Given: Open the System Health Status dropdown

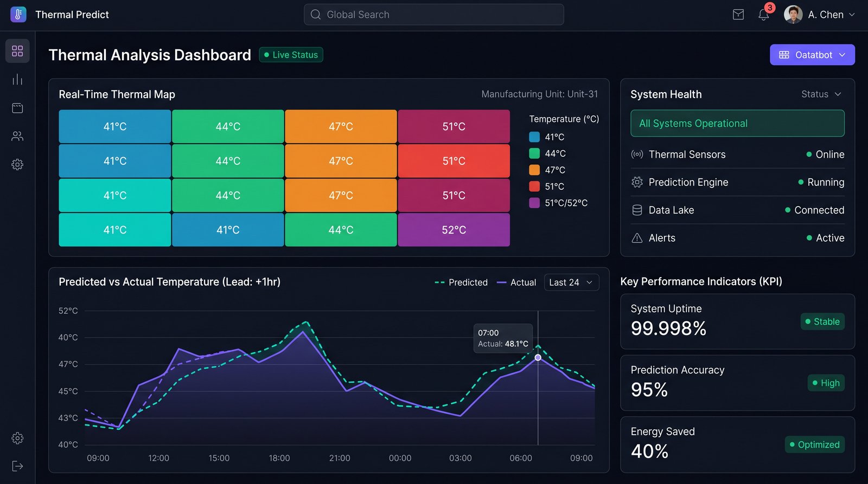Looking at the screenshot, I should tap(821, 94).
